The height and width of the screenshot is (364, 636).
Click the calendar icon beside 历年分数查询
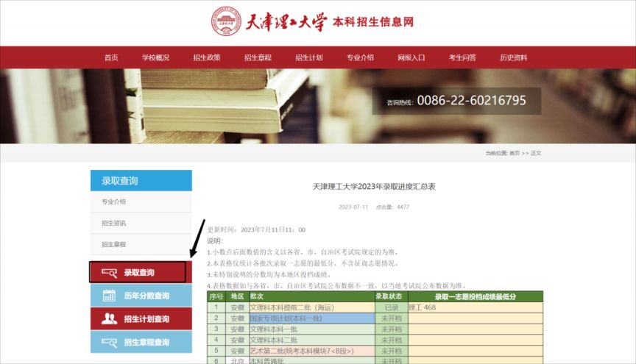click(109, 296)
